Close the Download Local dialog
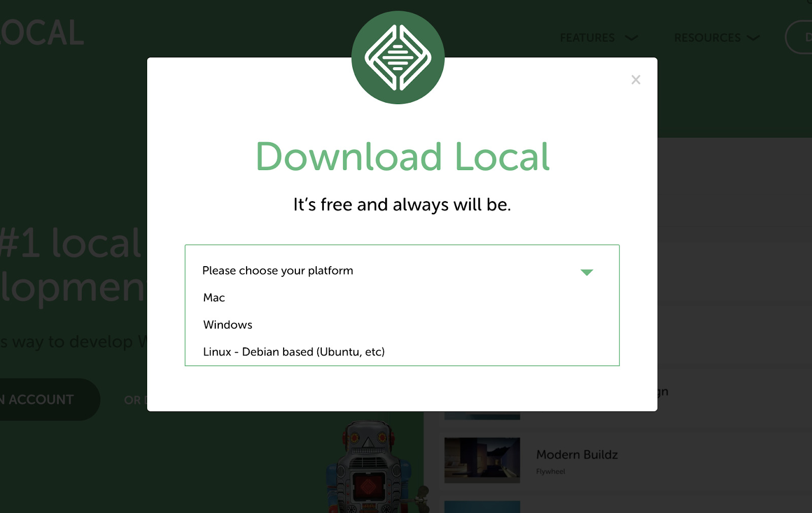This screenshot has height=513, width=812. pos(635,80)
